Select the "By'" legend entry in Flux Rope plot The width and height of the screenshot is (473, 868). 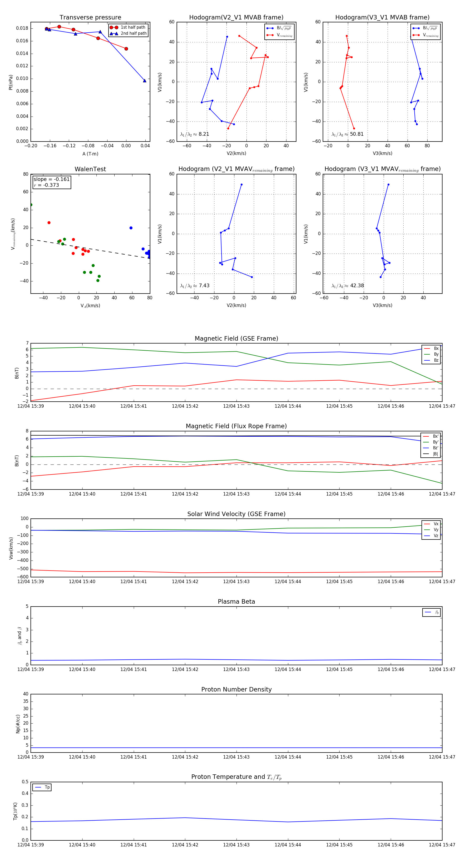coord(431,442)
